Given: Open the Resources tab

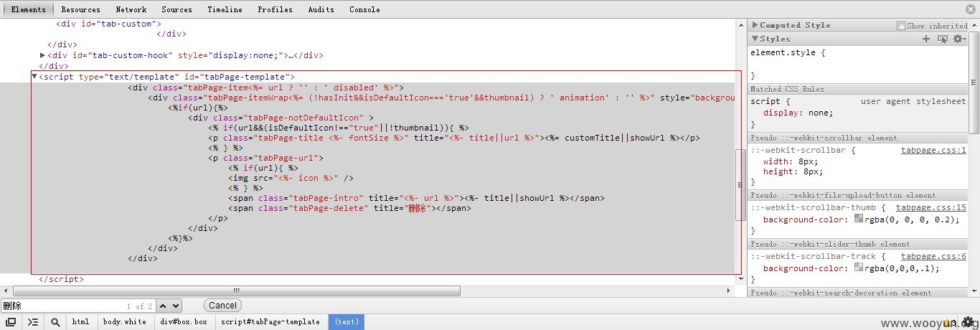Looking at the screenshot, I should coord(80,9).
